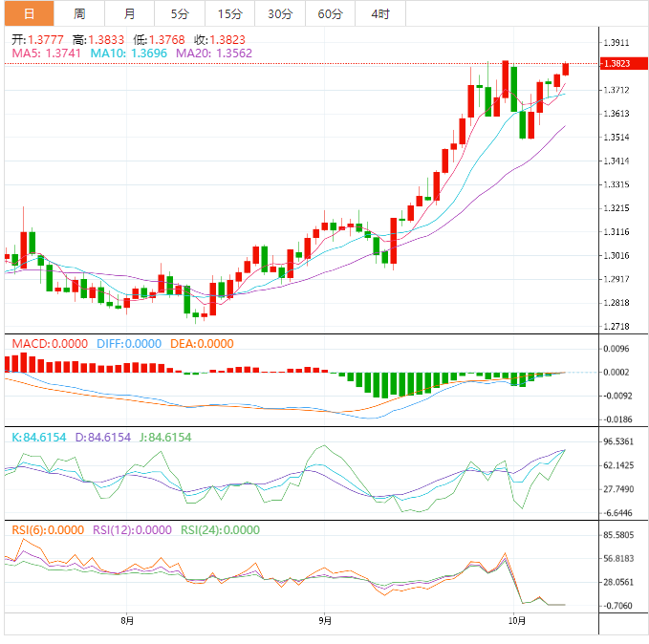
Task: Click the MA5: 1.3741 indicator label
Action: tap(46, 53)
